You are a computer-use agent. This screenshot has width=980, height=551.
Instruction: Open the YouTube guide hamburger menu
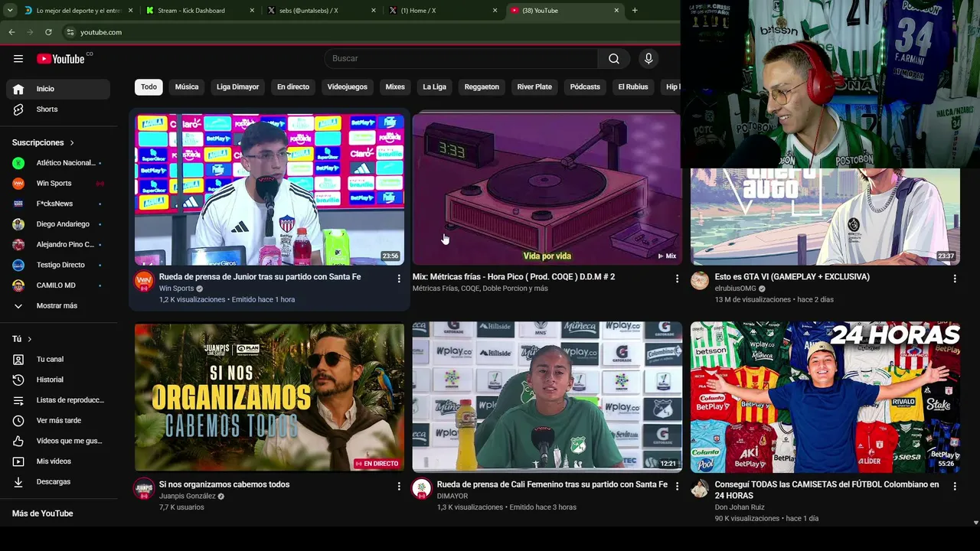18,59
